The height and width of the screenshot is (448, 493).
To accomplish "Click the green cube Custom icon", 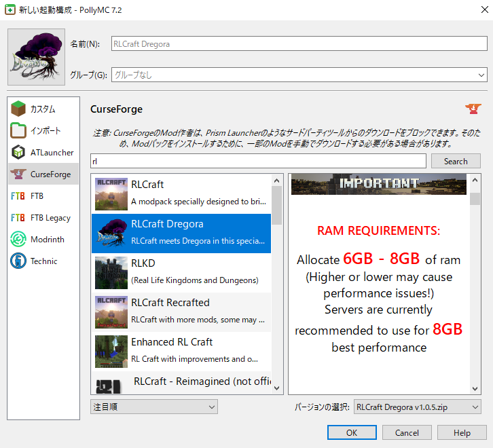I will click(x=18, y=109).
